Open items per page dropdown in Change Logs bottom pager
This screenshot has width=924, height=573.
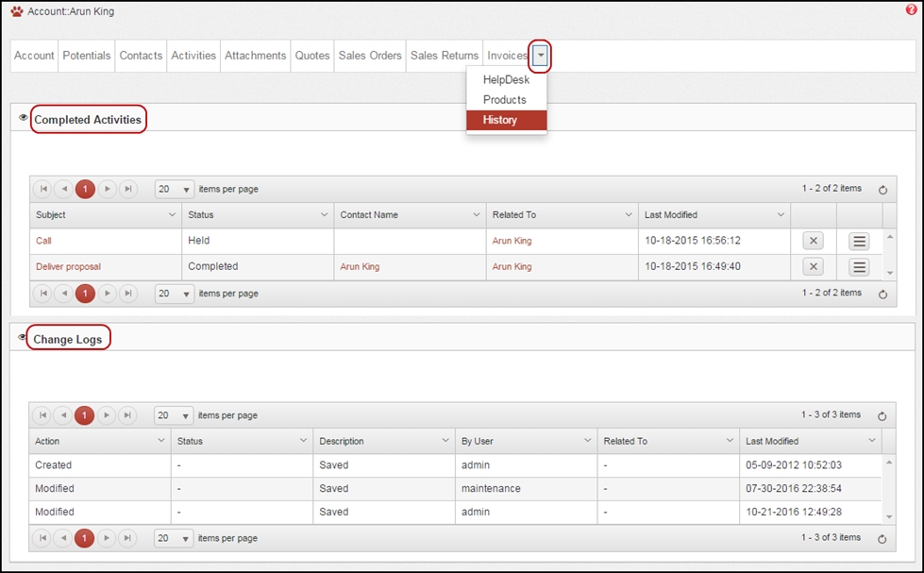174,538
